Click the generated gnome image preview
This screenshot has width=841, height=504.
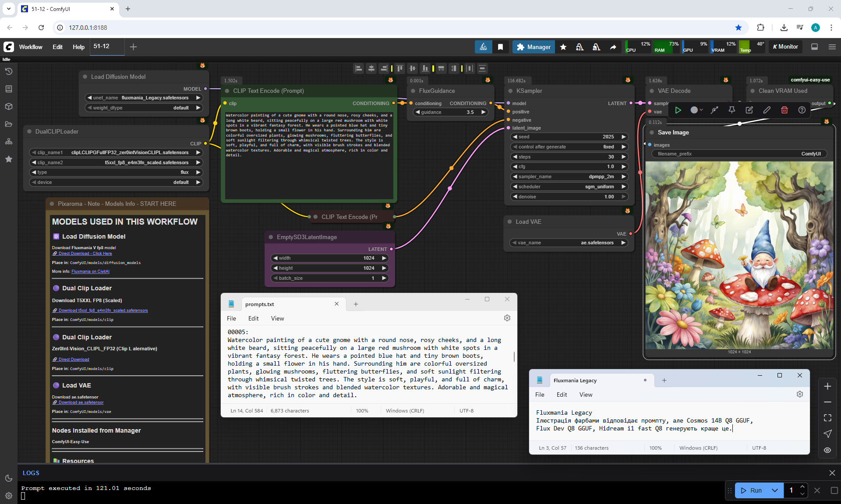pos(739,255)
